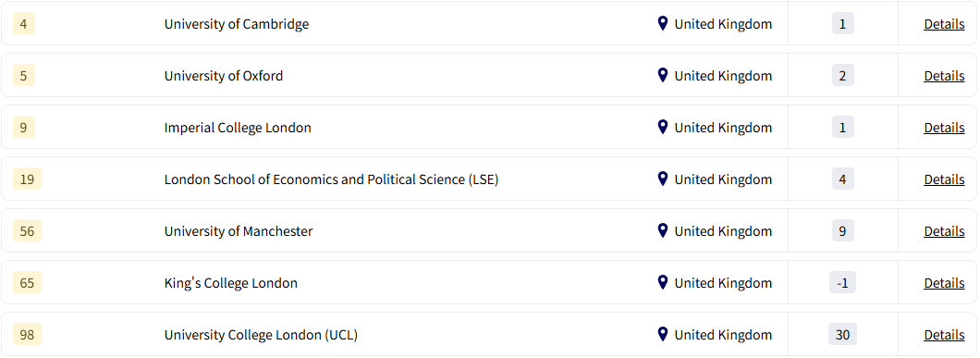This screenshot has width=980, height=358.
Task: Select the University of Cambridge name
Action: coord(237,24)
